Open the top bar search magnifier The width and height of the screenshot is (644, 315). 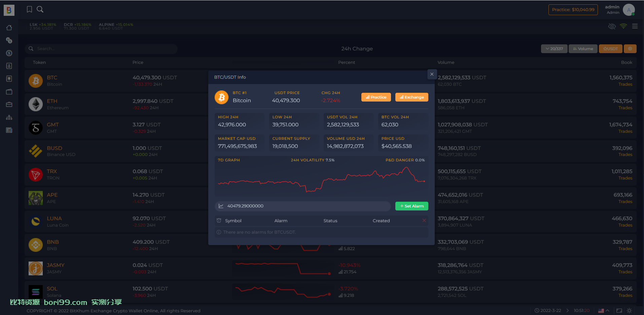click(x=40, y=9)
